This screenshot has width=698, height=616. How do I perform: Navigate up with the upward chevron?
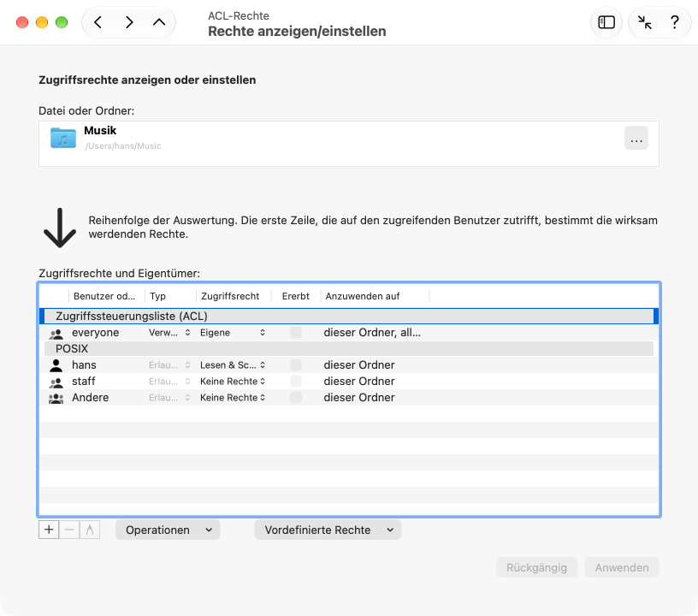[x=159, y=22]
